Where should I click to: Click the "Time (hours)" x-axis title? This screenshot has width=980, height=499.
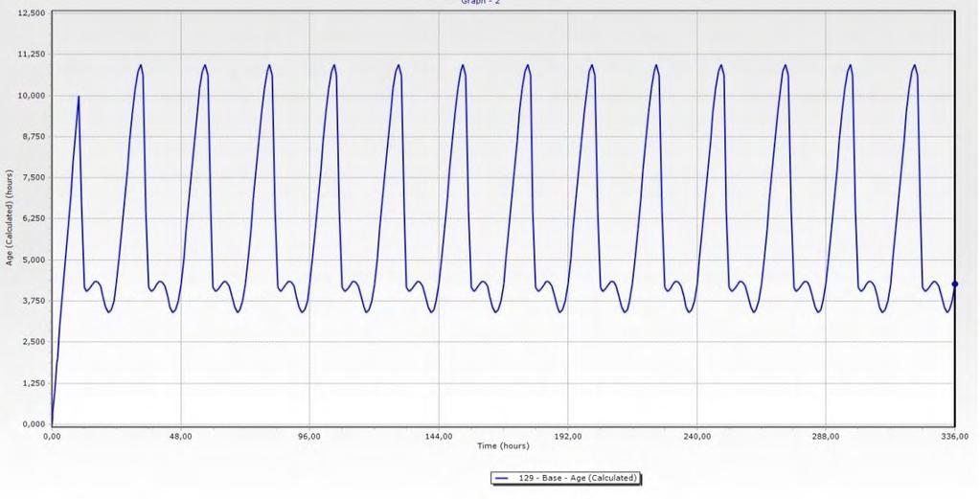click(x=503, y=446)
